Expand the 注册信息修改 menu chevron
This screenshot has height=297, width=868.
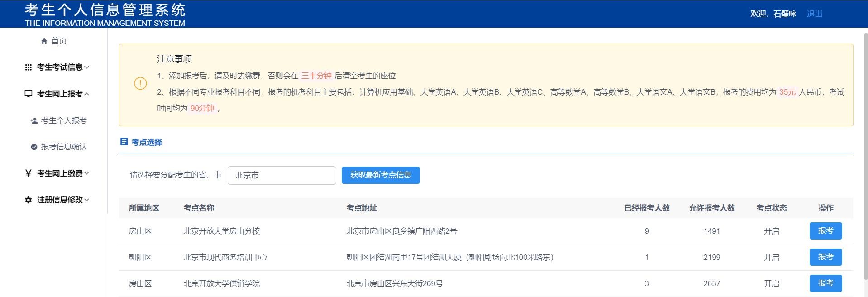(87, 200)
